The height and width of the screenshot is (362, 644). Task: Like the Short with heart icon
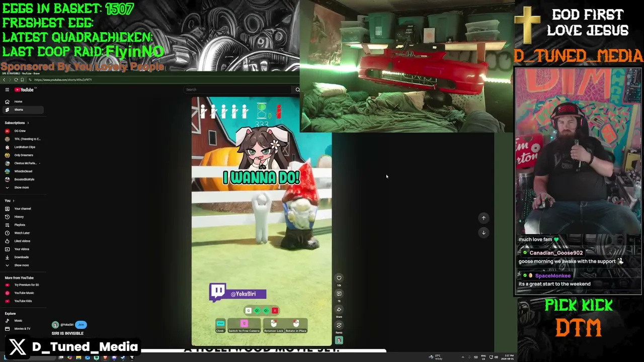[x=339, y=278]
